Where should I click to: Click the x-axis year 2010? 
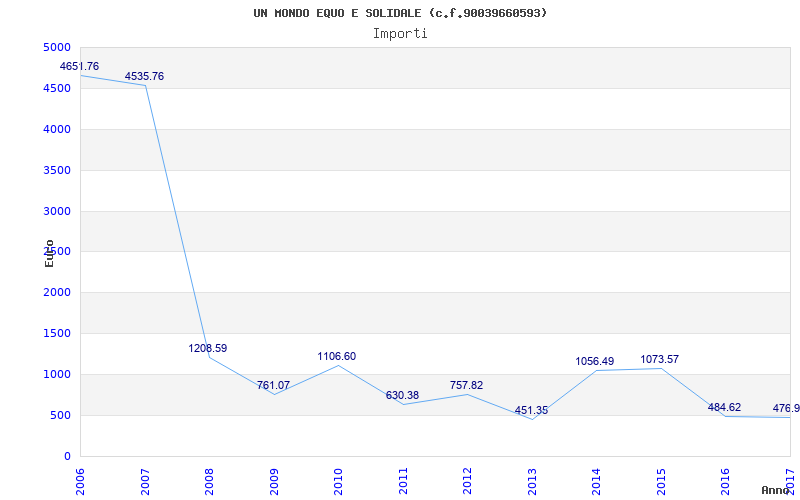(338, 482)
